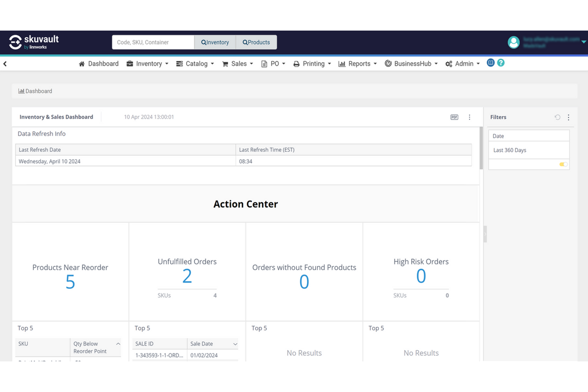Expand the Inventory navigation dropdown
The height and width of the screenshot is (392, 588).
click(147, 64)
